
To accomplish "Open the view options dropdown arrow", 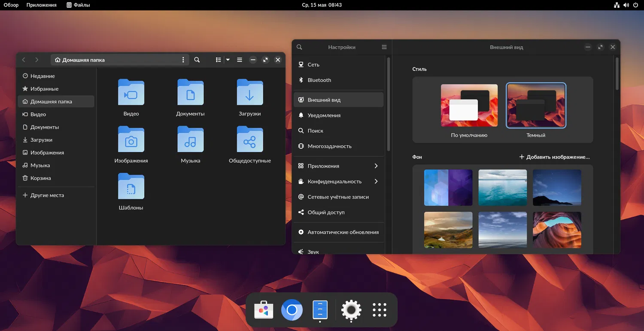I will pyautogui.click(x=228, y=60).
